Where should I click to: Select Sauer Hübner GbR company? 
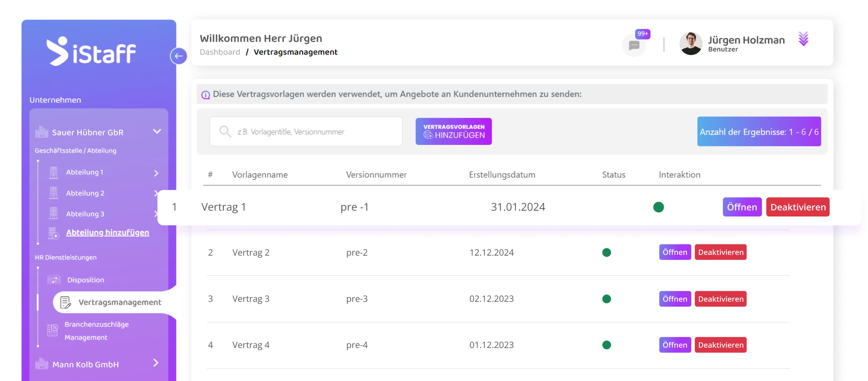(x=88, y=132)
